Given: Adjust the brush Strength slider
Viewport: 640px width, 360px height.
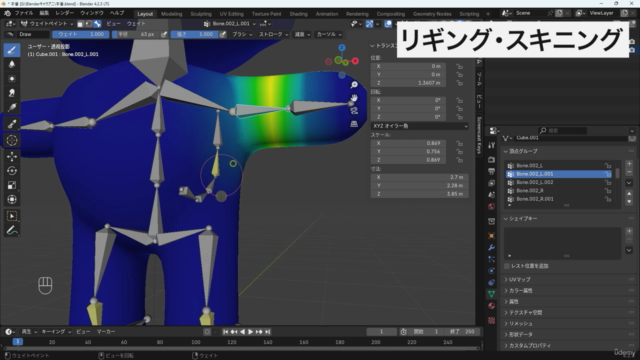Looking at the screenshot, I should (x=195, y=34).
